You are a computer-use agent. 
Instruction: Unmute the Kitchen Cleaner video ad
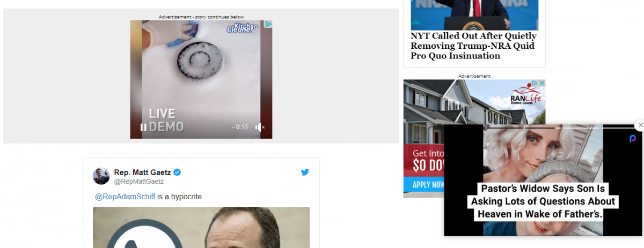[x=260, y=127]
